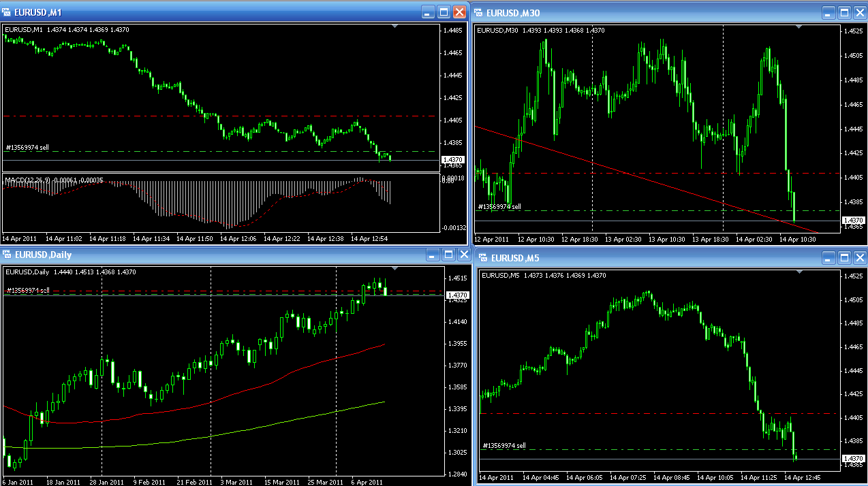Click the 1.4370 price label in M30 chart
868x486 pixels.
point(853,221)
